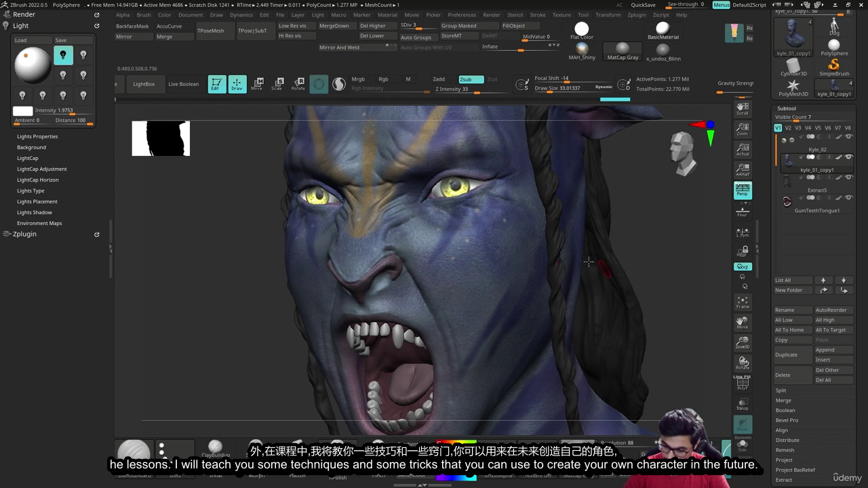Activate the Scale gizmo tool
This screenshot has height=488, width=868.
[277, 84]
